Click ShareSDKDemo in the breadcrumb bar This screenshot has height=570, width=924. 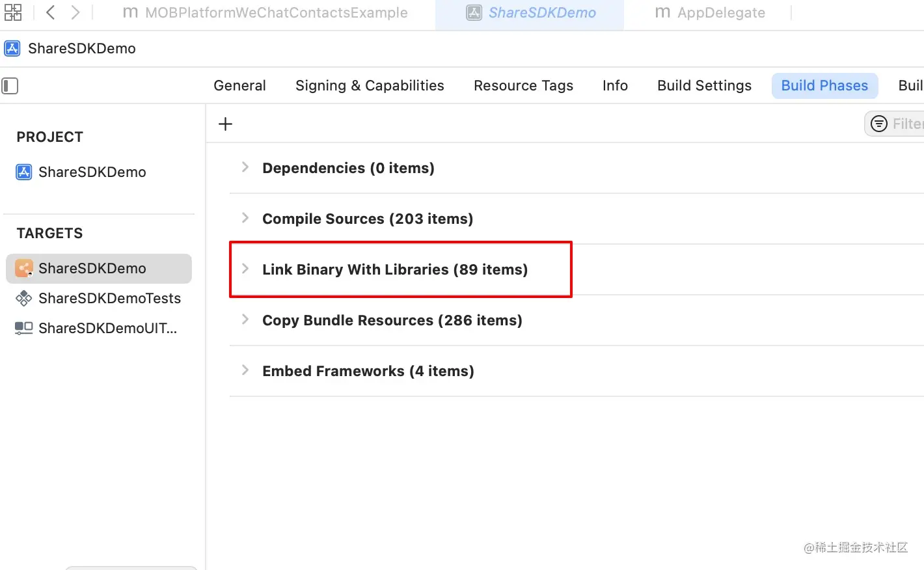pyautogui.click(x=82, y=48)
